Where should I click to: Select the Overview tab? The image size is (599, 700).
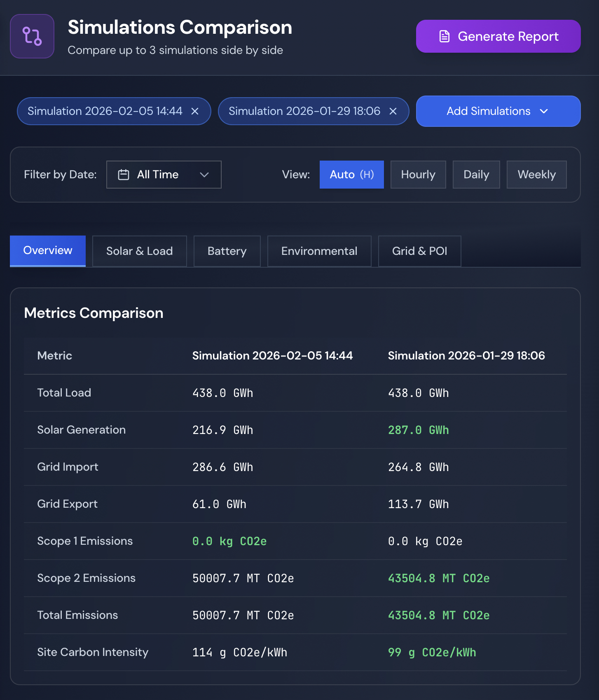[x=48, y=251]
